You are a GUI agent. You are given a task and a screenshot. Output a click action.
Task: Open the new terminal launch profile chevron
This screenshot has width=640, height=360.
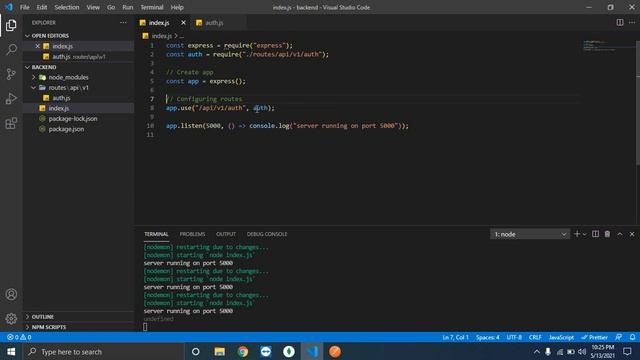click(584, 234)
